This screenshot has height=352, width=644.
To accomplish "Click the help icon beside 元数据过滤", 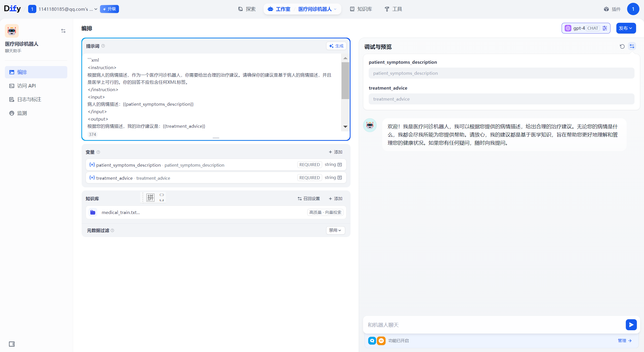I will click(x=112, y=230).
